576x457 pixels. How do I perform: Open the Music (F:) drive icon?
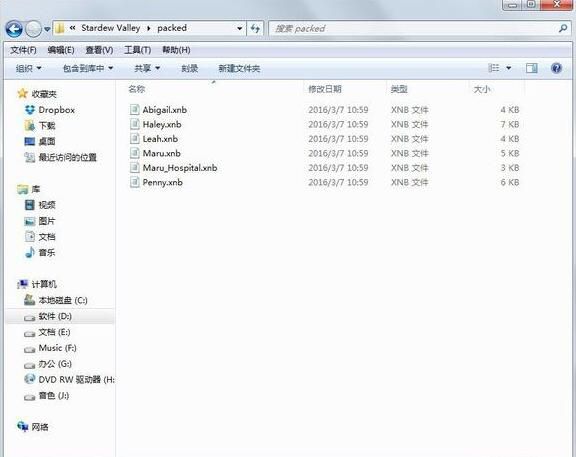29,349
